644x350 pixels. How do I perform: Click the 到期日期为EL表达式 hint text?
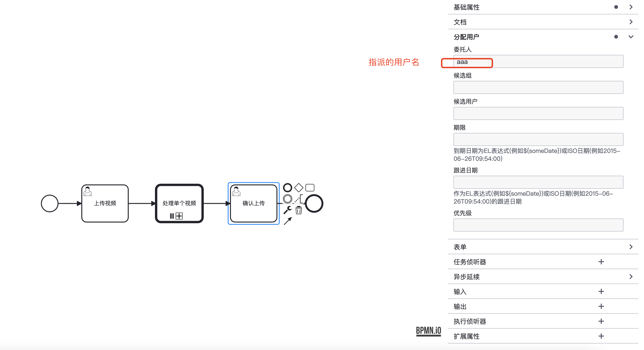[x=537, y=155]
